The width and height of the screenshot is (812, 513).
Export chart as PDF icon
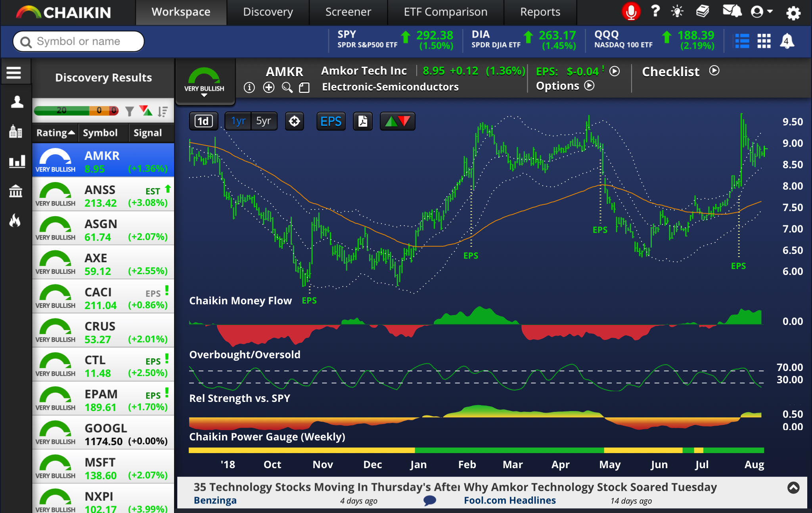coord(362,121)
